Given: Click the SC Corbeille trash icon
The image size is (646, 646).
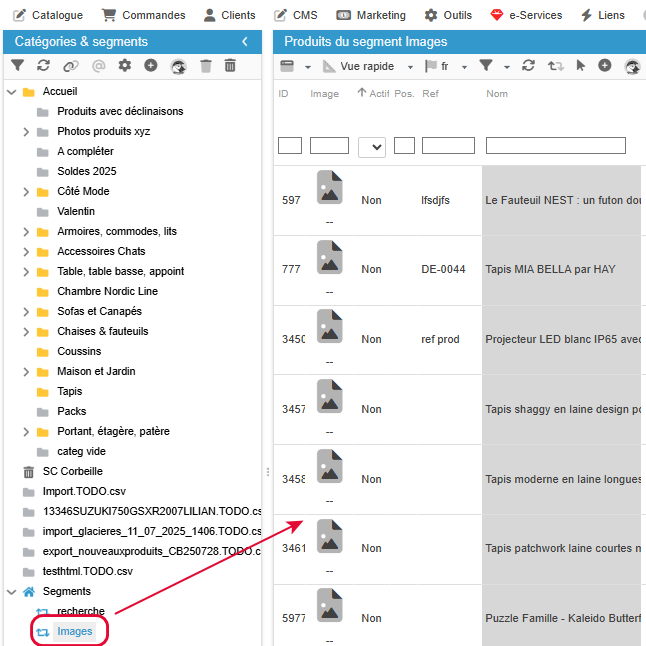Looking at the screenshot, I should [x=28, y=472].
